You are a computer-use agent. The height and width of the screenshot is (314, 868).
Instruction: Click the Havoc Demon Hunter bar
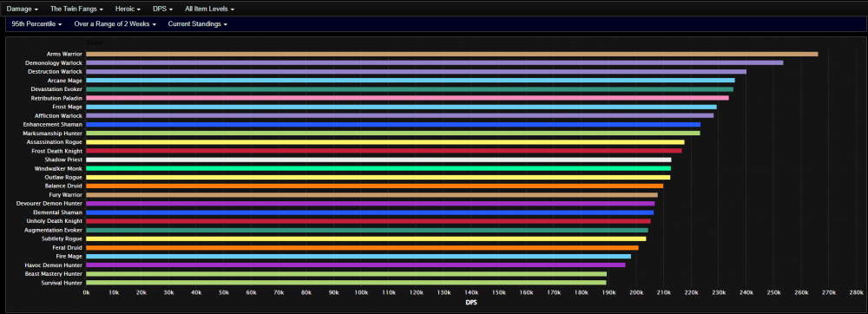pos(356,265)
